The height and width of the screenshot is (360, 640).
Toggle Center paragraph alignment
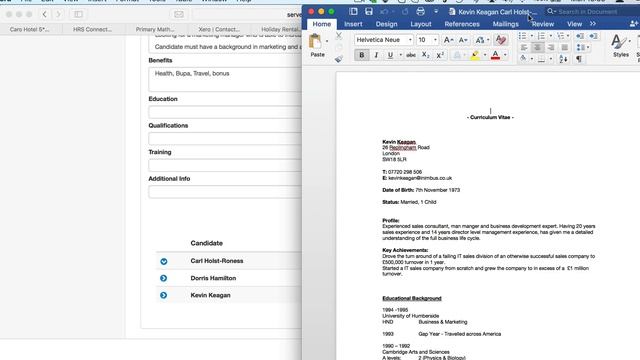click(537, 48)
